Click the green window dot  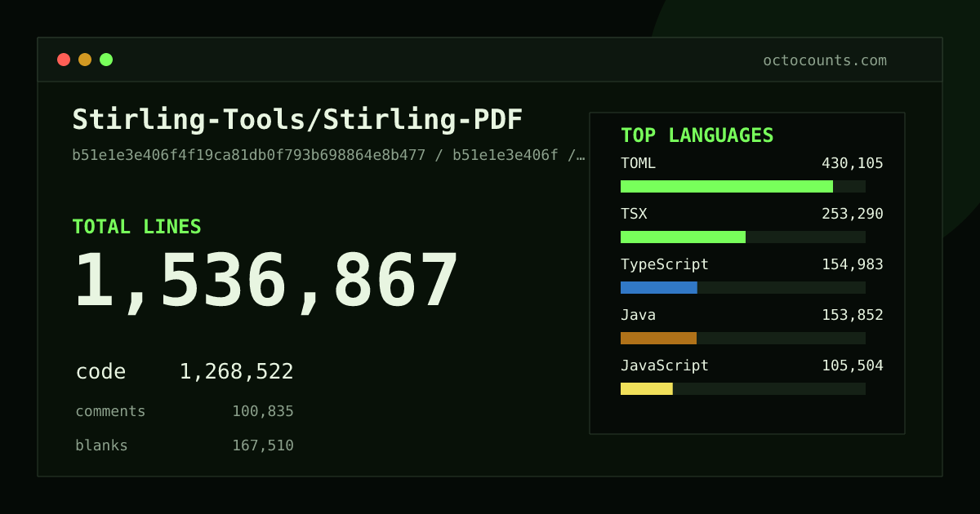pos(106,60)
